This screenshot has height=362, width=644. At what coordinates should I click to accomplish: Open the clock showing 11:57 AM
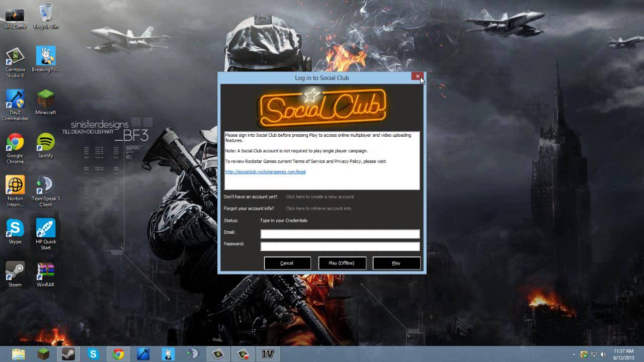click(623, 354)
